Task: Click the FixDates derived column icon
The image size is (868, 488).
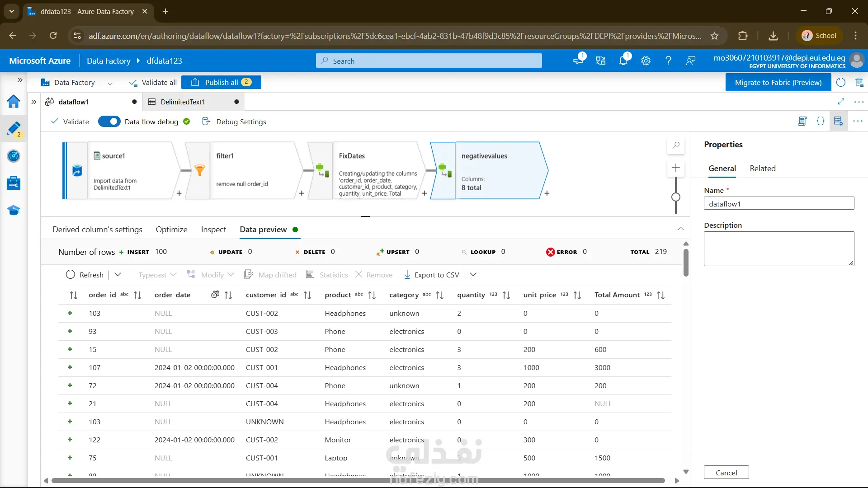Action: (x=322, y=170)
